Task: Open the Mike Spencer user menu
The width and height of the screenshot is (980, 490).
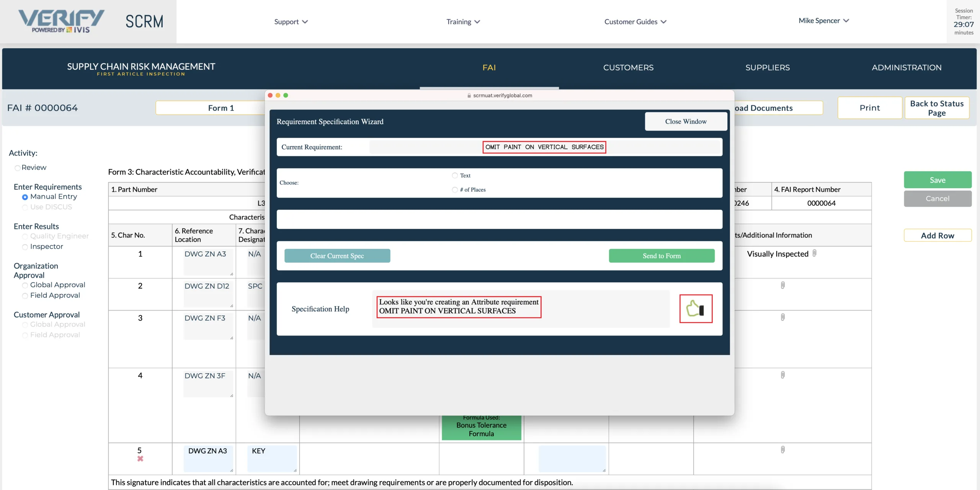Action: pyautogui.click(x=824, y=21)
